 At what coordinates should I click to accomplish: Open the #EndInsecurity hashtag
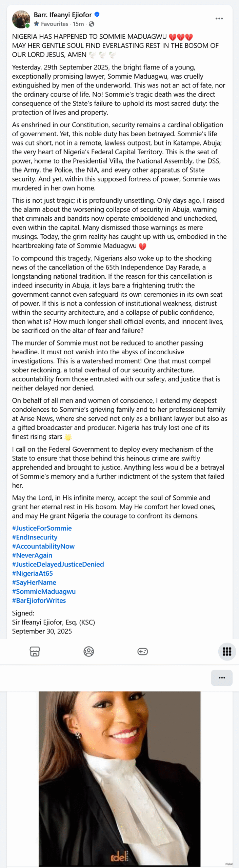click(35, 537)
